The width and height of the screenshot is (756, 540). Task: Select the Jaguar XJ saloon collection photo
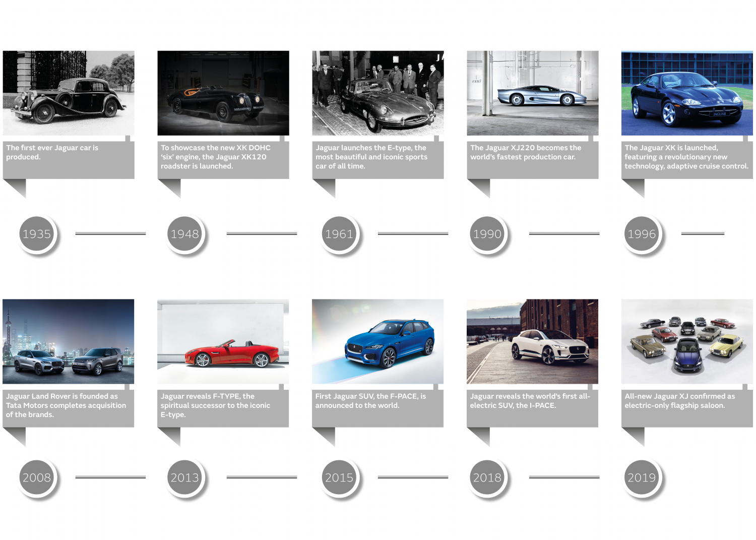pos(687,341)
